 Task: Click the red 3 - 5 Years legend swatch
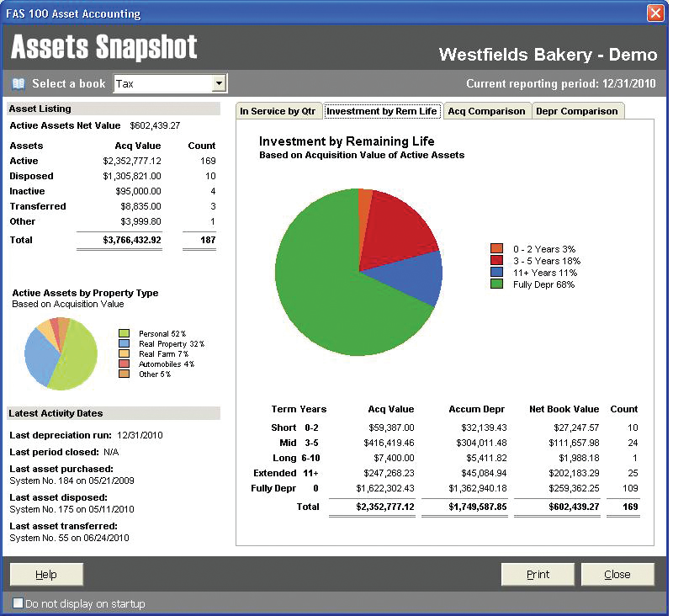[496, 260]
